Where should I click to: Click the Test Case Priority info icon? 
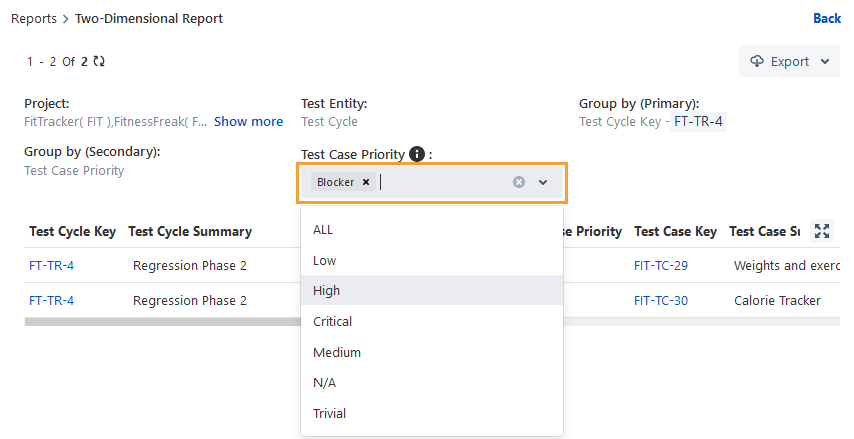(x=417, y=154)
